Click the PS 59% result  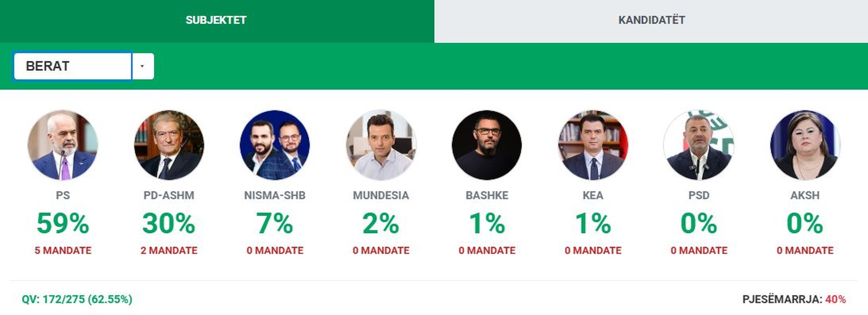[63, 224]
